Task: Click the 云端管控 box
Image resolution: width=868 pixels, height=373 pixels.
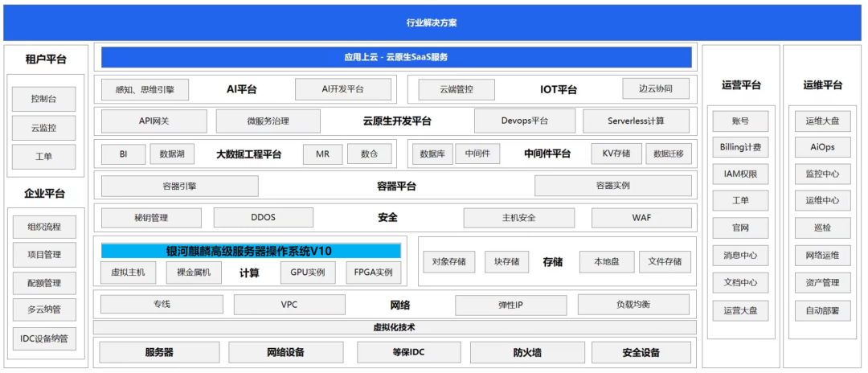Action: [457, 89]
